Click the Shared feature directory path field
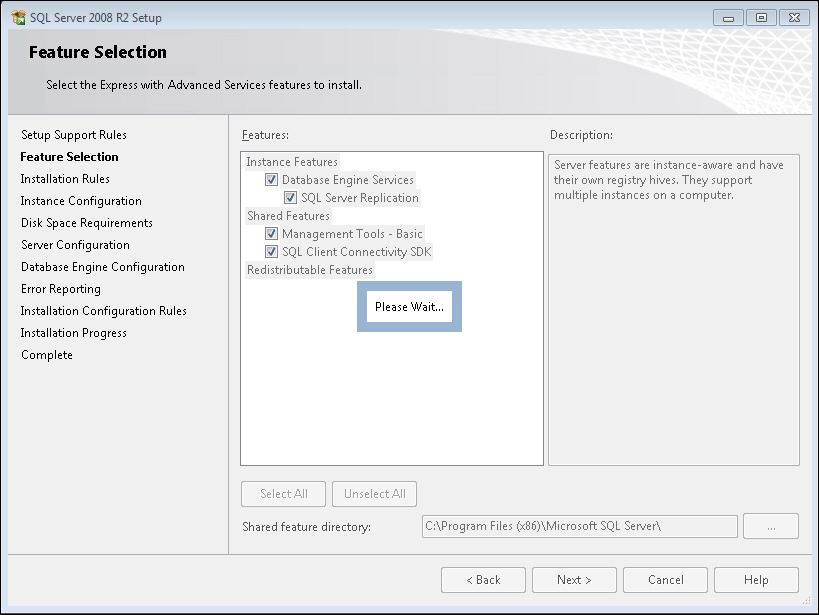The image size is (819, 615). (579, 526)
